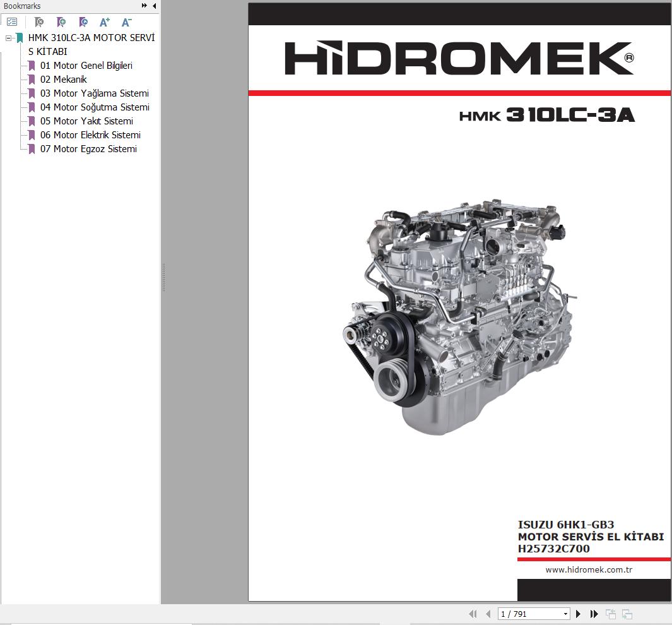This screenshot has width=672, height=625.
Task: Hide the Bookmarks panel with the left arrow
Action: click(154, 6)
